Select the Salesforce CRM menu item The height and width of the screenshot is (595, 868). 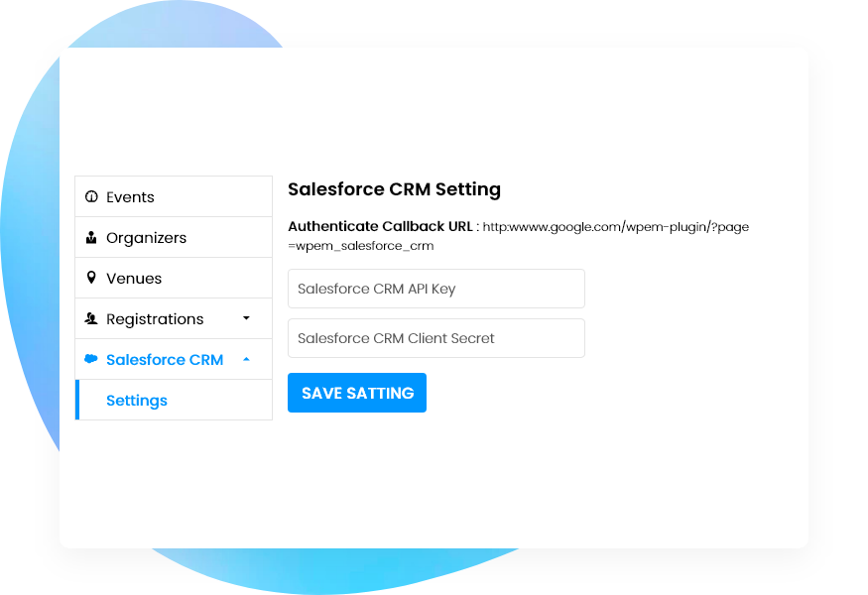click(174, 359)
